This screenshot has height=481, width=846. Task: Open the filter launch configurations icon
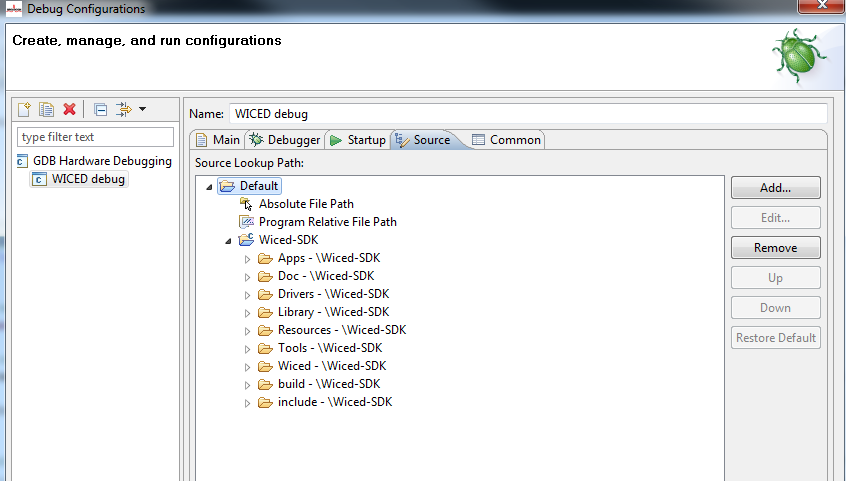click(x=124, y=110)
